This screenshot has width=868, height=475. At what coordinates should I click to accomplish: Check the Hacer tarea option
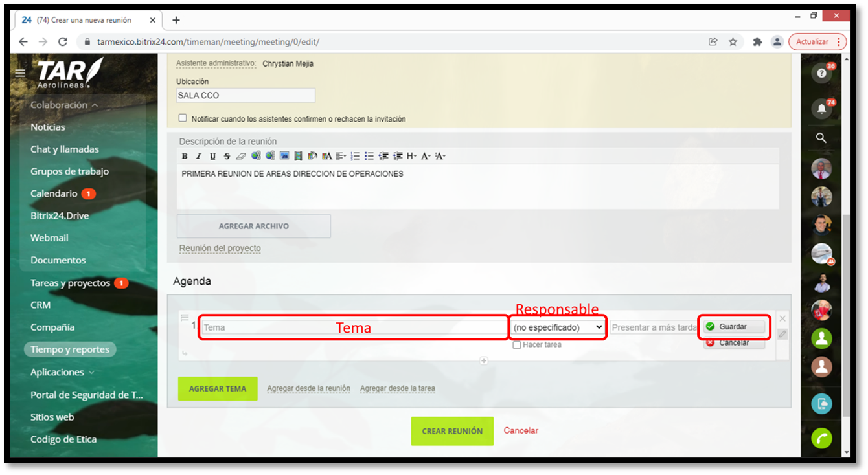click(x=516, y=344)
